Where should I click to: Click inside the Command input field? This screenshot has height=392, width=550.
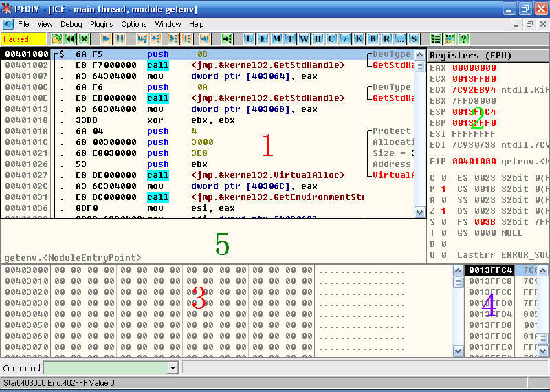[x=105, y=368]
